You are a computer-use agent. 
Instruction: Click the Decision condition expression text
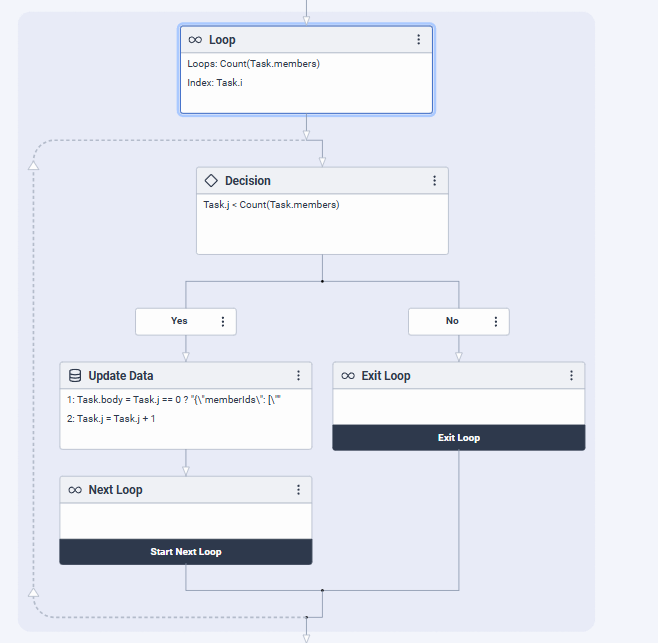tap(271, 205)
